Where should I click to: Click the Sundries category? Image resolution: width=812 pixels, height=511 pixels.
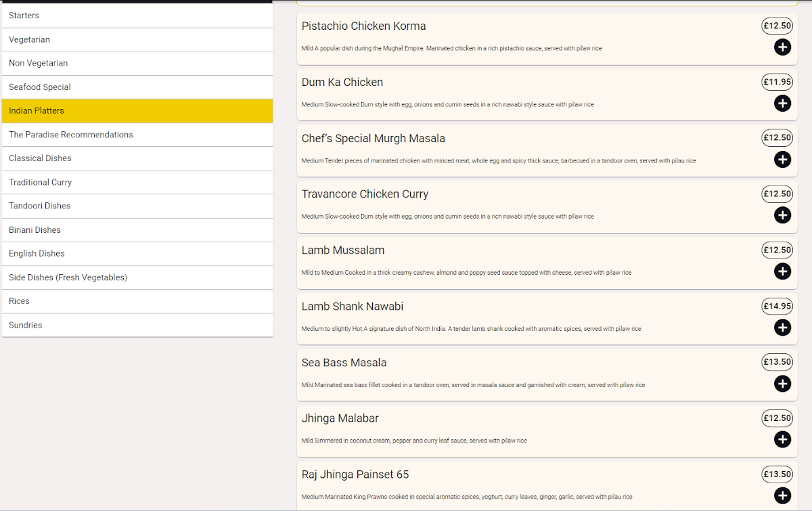click(137, 325)
